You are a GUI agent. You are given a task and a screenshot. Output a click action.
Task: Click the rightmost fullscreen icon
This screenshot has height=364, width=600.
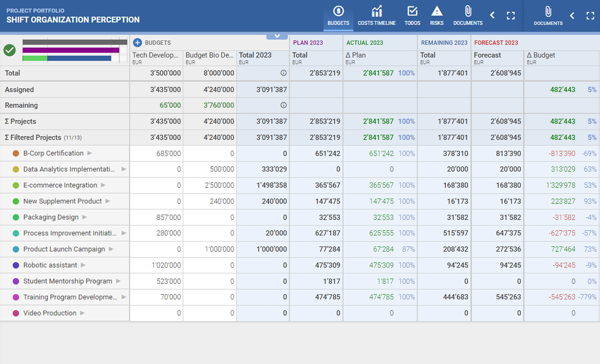tap(590, 16)
